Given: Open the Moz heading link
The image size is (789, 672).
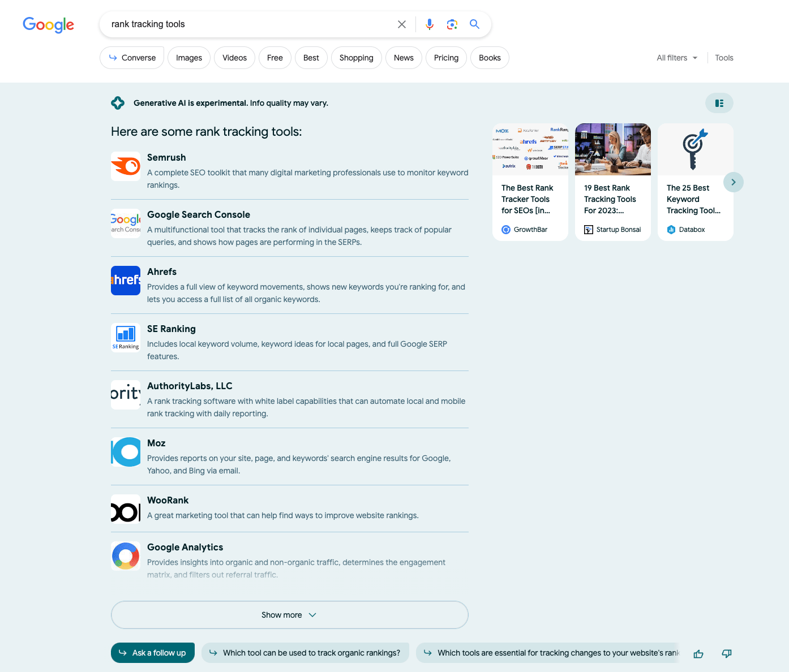Looking at the screenshot, I should (x=156, y=443).
